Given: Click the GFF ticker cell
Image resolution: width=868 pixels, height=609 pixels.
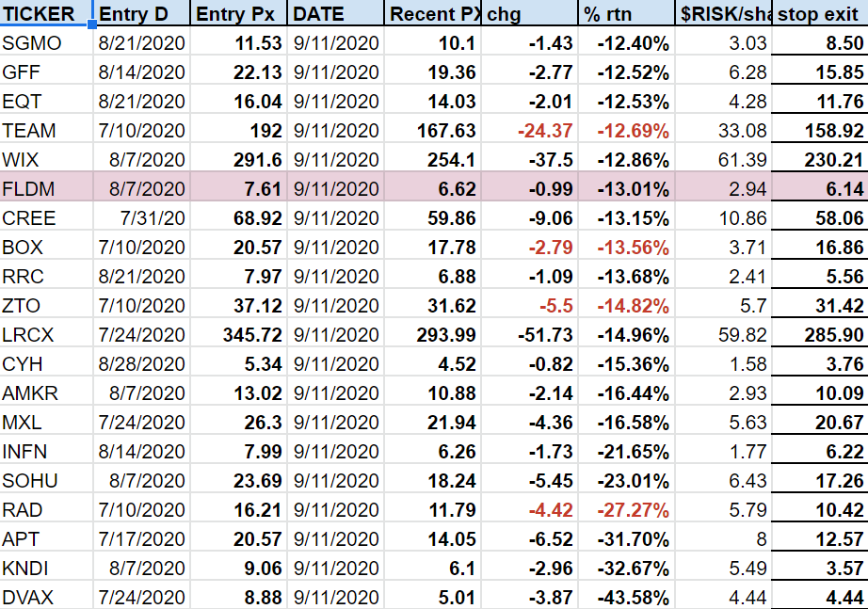Looking at the screenshot, I should point(46,72).
